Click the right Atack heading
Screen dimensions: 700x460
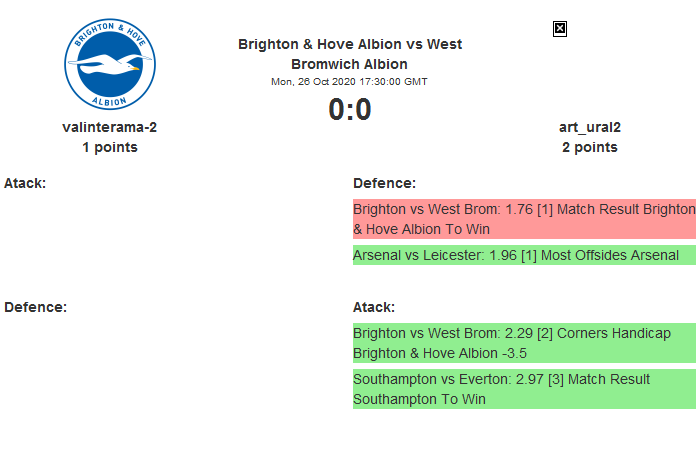[374, 307]
